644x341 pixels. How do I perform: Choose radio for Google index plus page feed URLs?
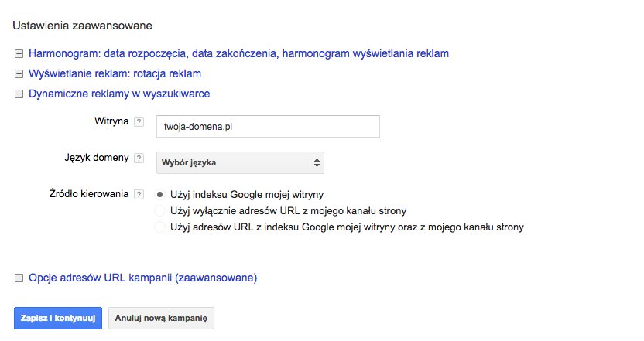click(x=160, y=227)
